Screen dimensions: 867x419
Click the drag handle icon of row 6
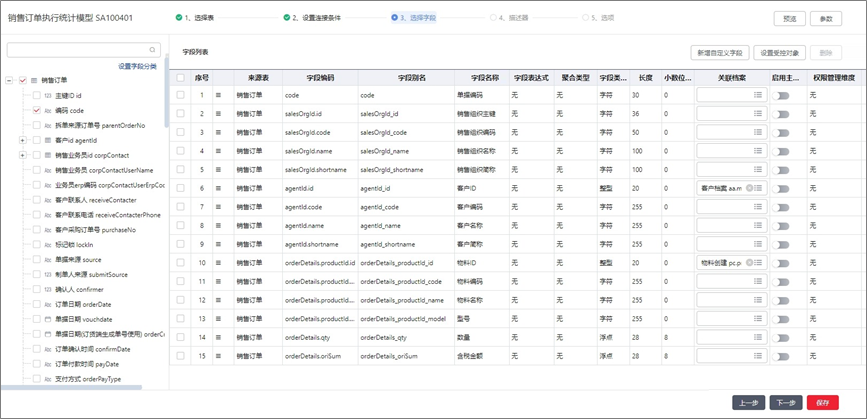pyautogui.click(x=218, y=188)
